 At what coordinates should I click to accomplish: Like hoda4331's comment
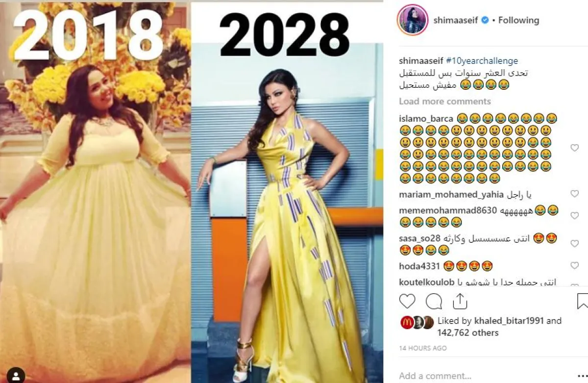point(574,265)
